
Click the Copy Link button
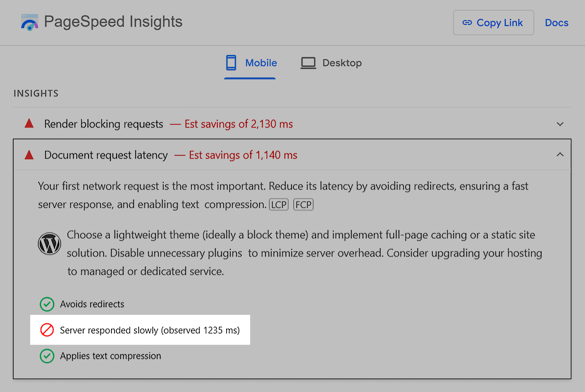click(x=493, y=22)
